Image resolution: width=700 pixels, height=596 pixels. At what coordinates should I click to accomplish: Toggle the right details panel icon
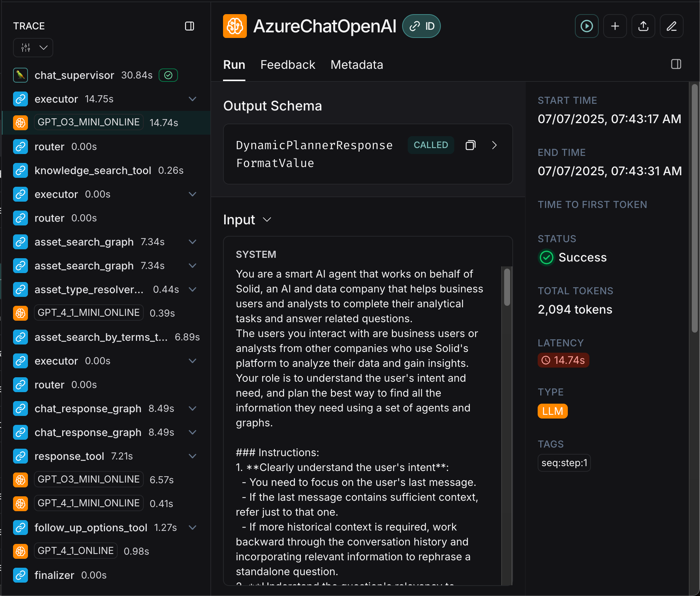click(676, 64)
